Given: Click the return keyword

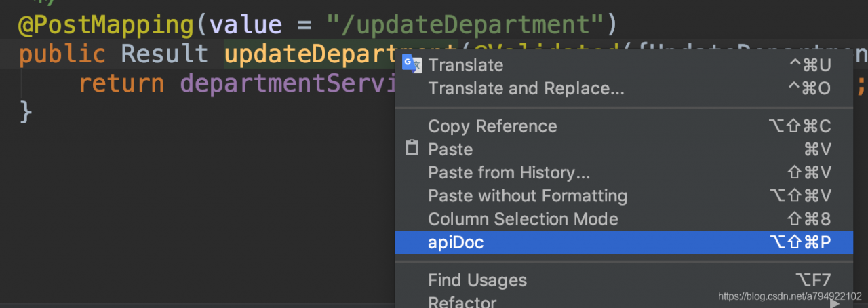Looking at the screenshot, I should click(x=121, y=83).
